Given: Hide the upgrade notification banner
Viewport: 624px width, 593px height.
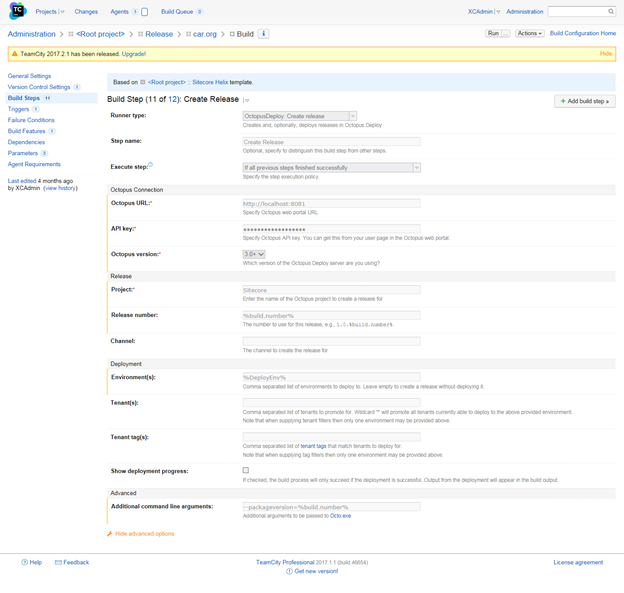Looking at the screenshot, I should pos(606,54).
